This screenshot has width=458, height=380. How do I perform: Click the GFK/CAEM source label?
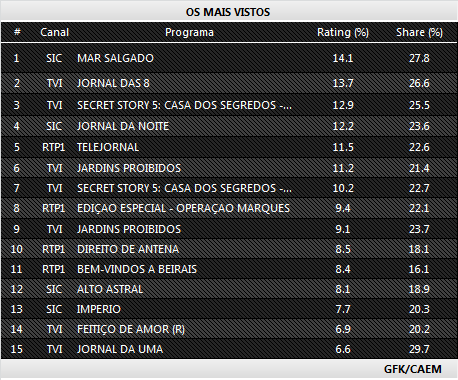[x=413, y=369]
